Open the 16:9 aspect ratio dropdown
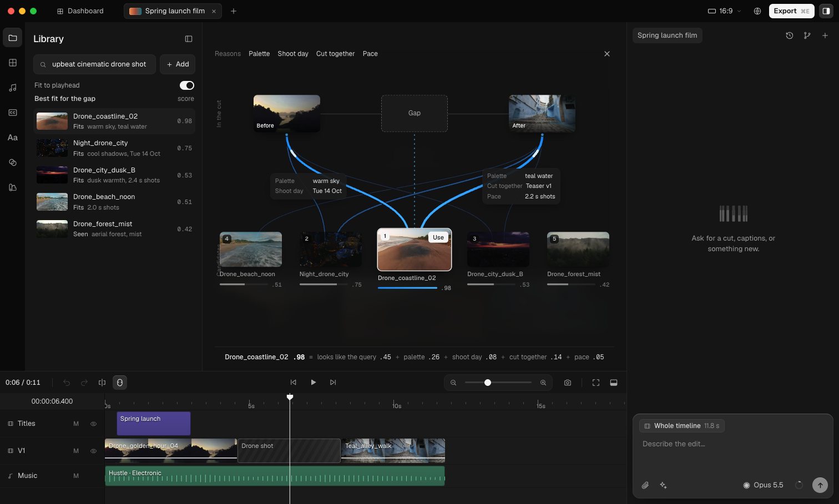 tap(725, 11)
